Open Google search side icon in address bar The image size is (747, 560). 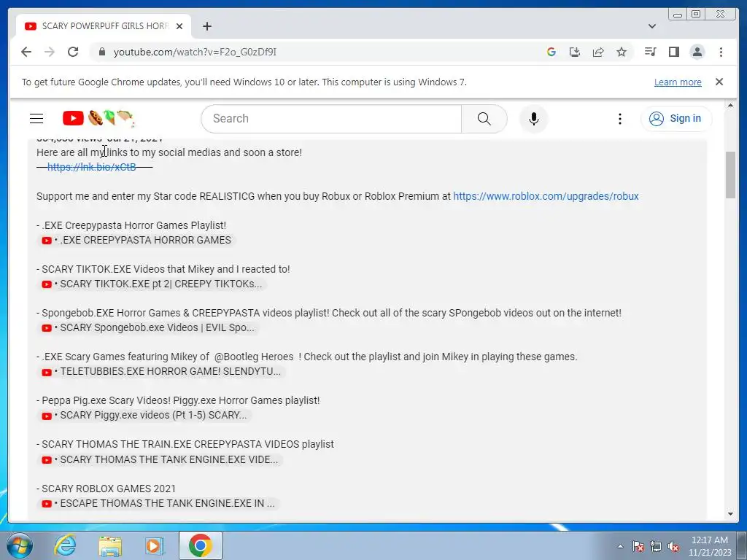[551, 52]
